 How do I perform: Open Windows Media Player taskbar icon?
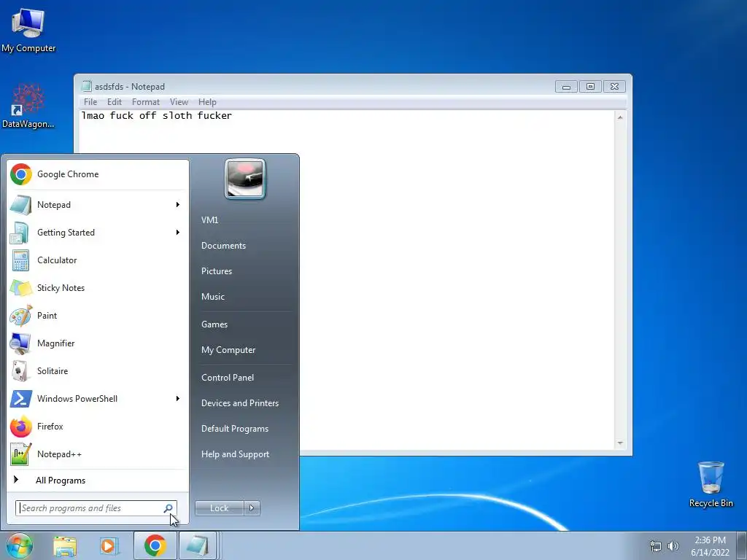[109, 545]
